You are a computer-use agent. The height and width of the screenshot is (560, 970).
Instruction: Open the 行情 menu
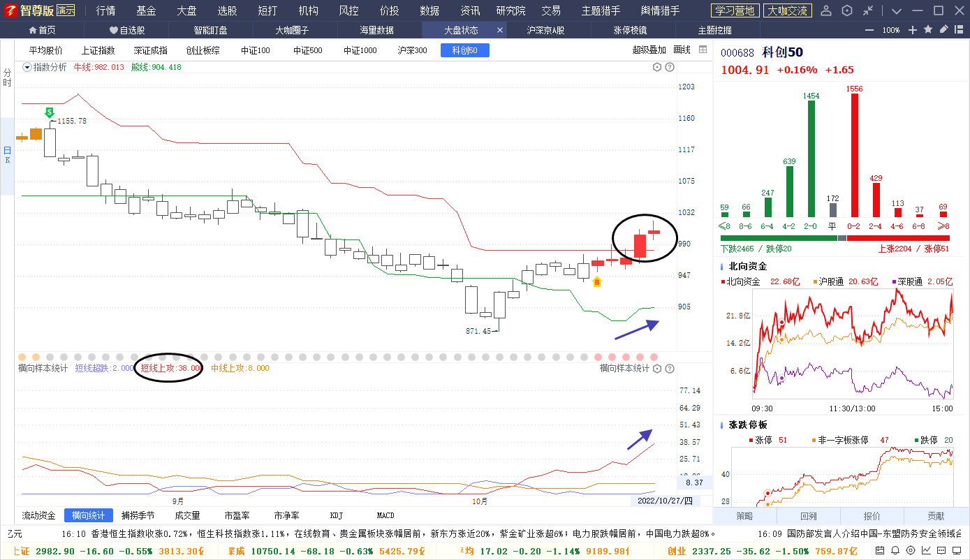point(105,10)
